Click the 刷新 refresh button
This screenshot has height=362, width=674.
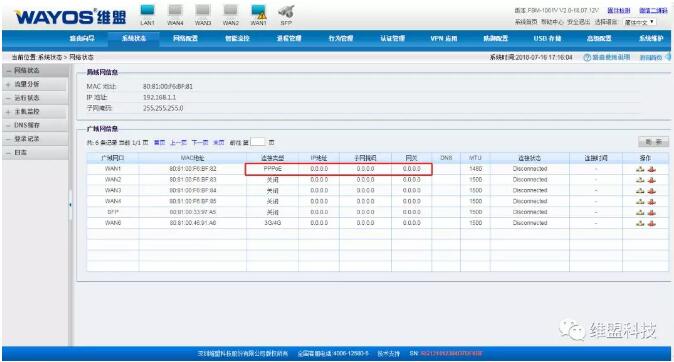pyautogui.click(x=653, y=142)
